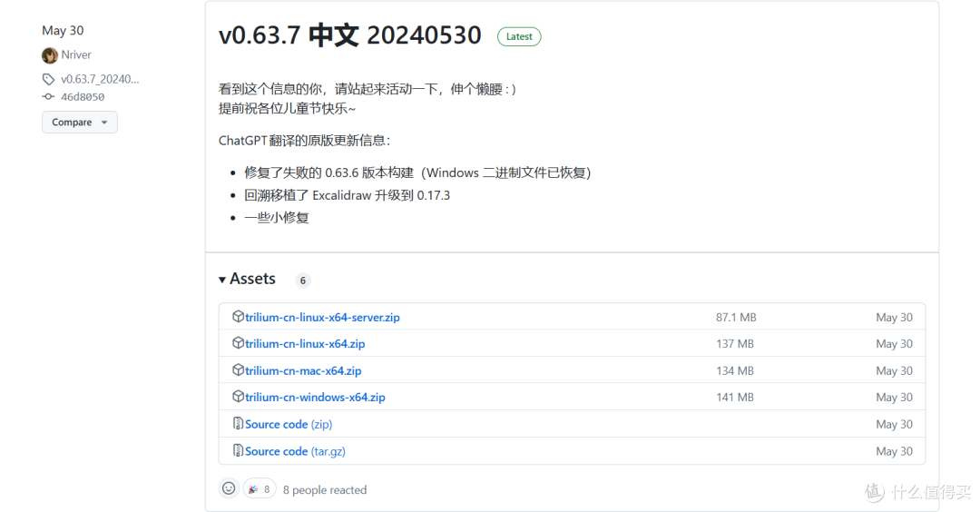Click the Assets count badge 6
The image size is (980, 512).
(302, 281)
